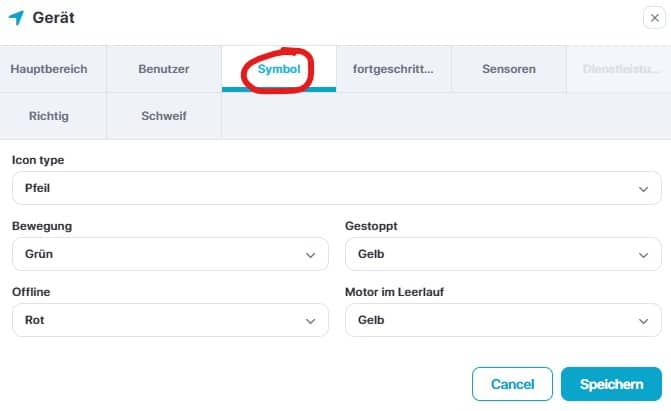Close the Gerät dialog with X

click(654, 17)
